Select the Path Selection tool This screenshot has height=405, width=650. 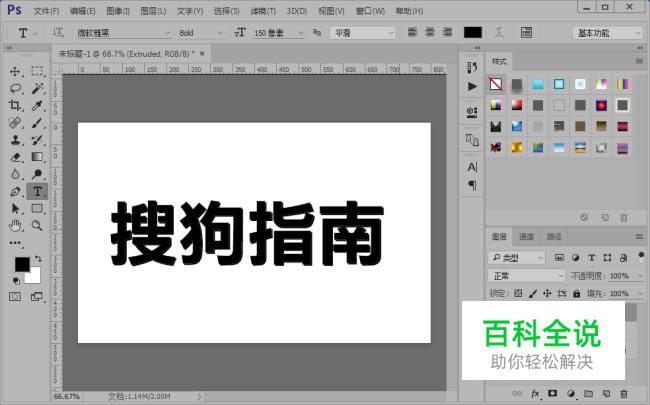(x=15, y=209)
